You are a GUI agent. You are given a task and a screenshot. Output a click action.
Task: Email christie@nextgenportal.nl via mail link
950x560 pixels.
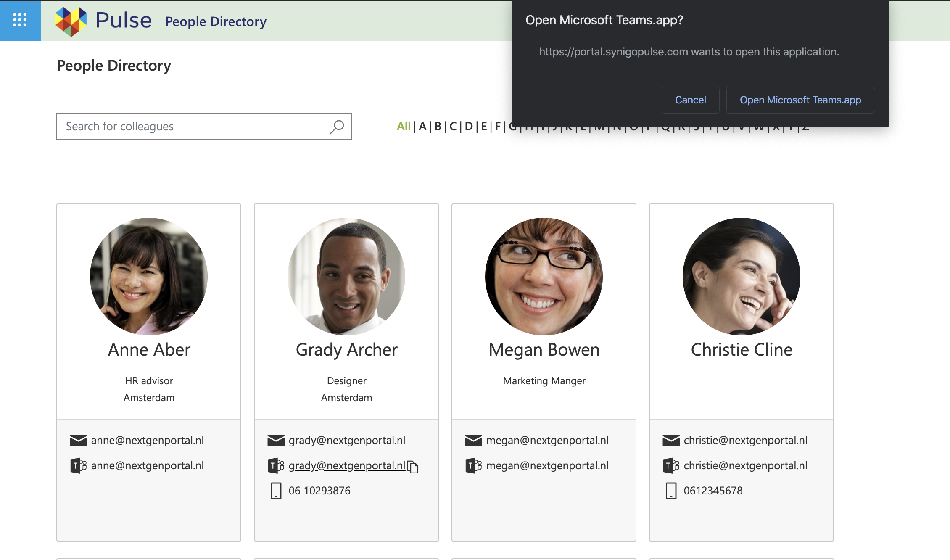pyautogui.click(x=745, y=440)
